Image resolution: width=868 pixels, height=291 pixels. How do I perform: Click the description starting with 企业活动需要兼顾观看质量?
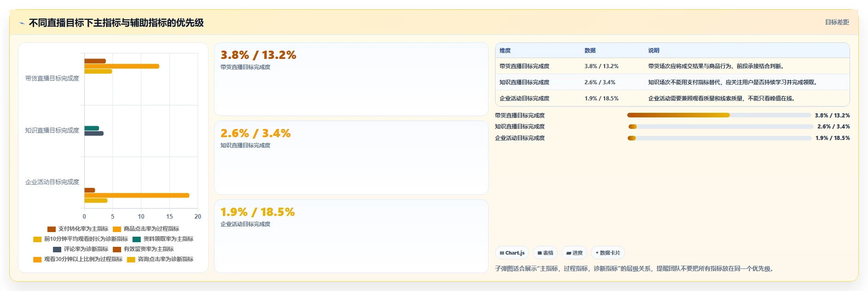[x=721, y=99]
